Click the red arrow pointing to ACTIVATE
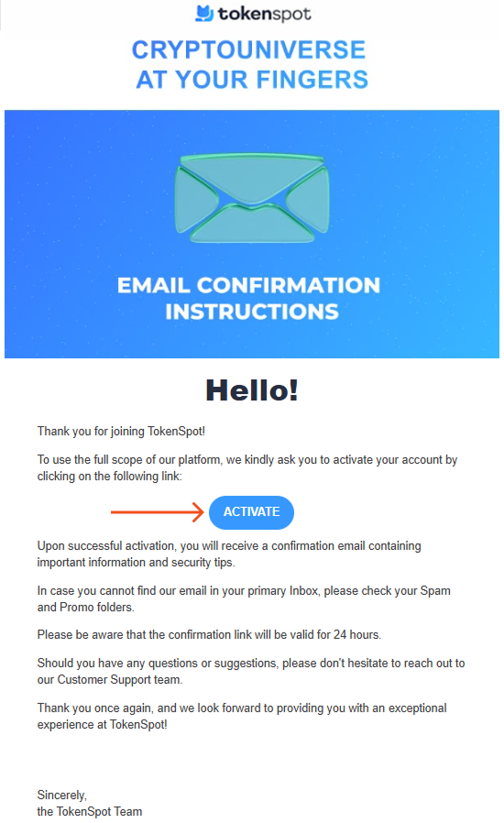 (x=157, y=511)
